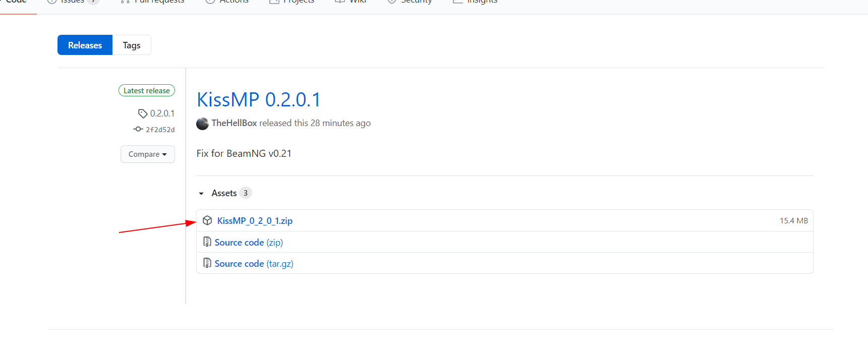The width and height of the screenshot is (868, 354).
Task: Click the 'released this 28 minutes ago' text
Action: [x=315, y=123]
